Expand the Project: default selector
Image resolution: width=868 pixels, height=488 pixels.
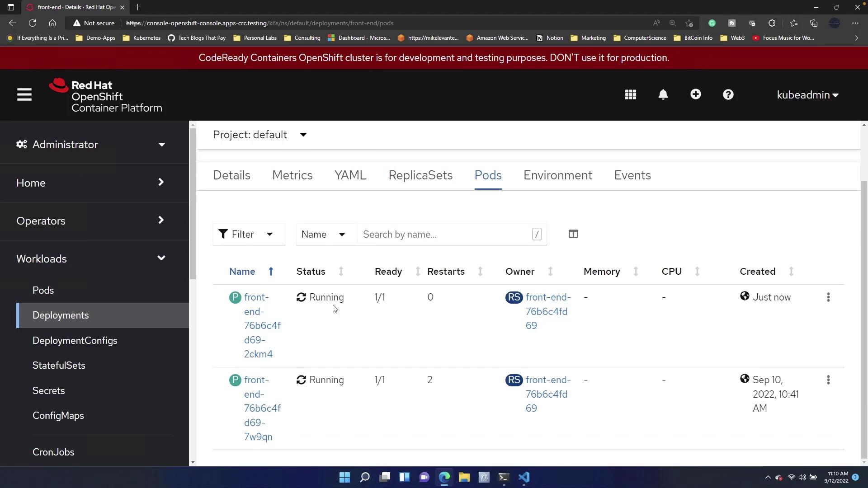coord(260,135)
